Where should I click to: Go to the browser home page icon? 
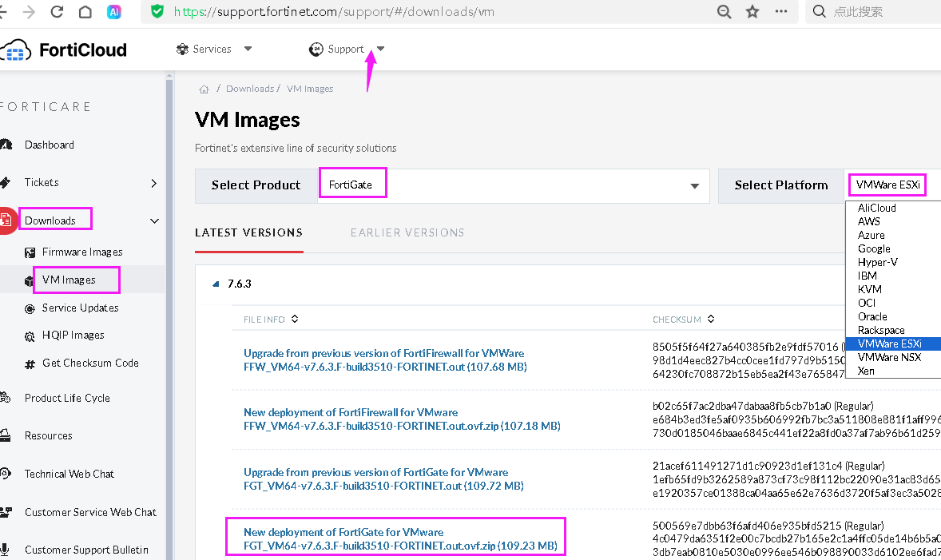tap(85, 11)
